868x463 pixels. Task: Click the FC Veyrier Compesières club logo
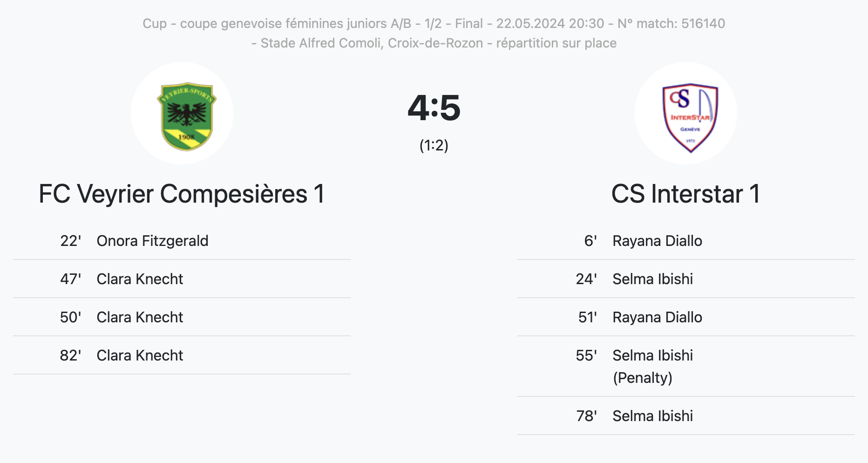coord(186,116)
